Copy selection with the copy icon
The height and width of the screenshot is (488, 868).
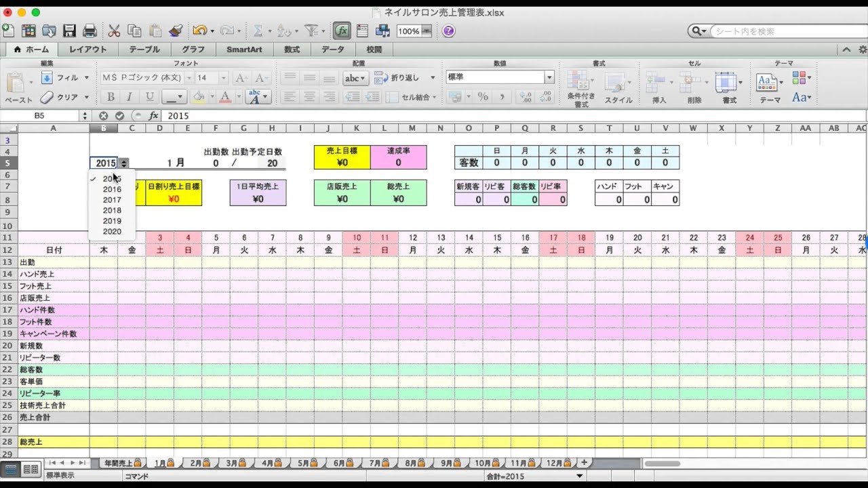(134, 30)
